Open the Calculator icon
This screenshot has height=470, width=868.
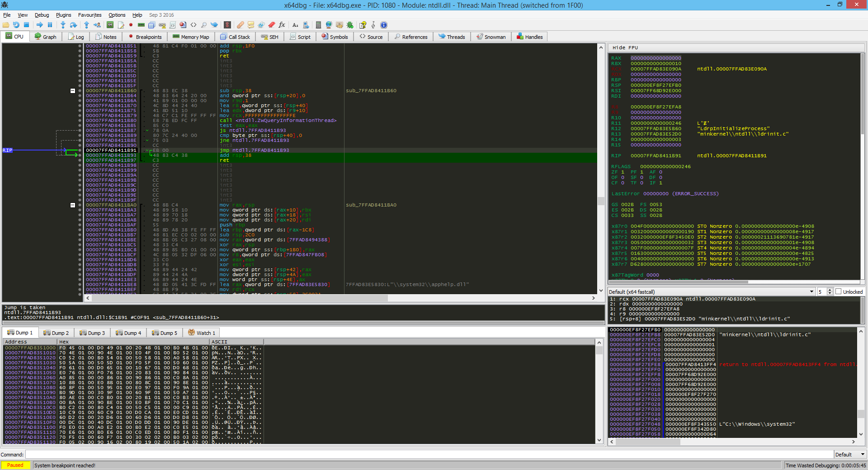(318, 25)
